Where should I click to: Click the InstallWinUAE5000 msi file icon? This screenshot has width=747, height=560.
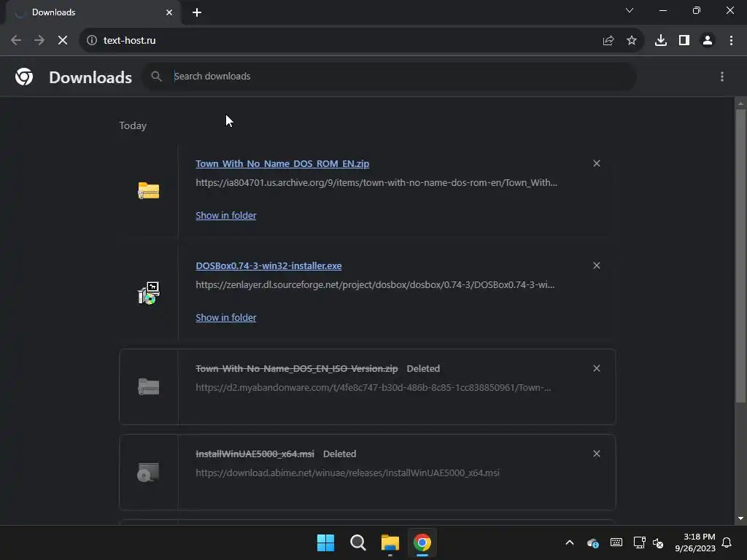[x=149, y=472]
